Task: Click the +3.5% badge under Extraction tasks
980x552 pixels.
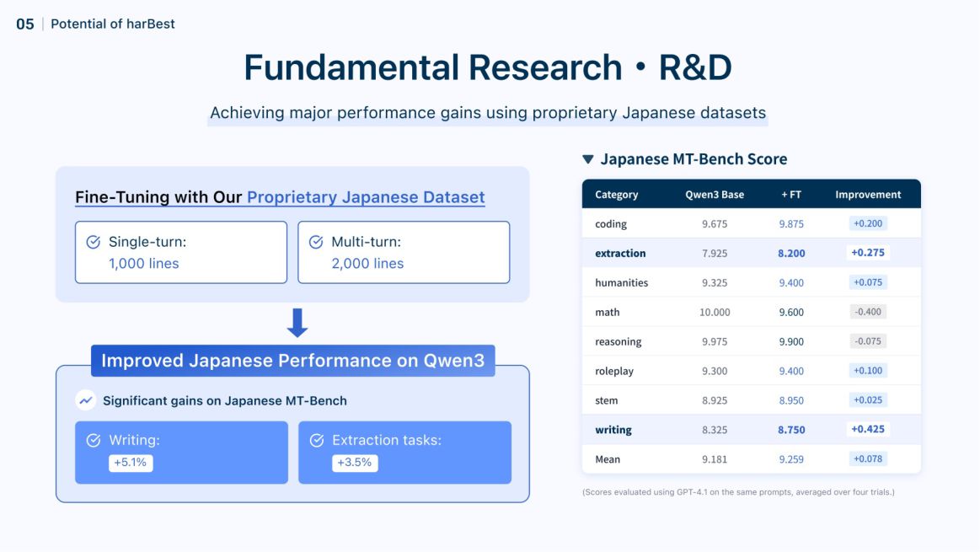Action: (355, 463)
